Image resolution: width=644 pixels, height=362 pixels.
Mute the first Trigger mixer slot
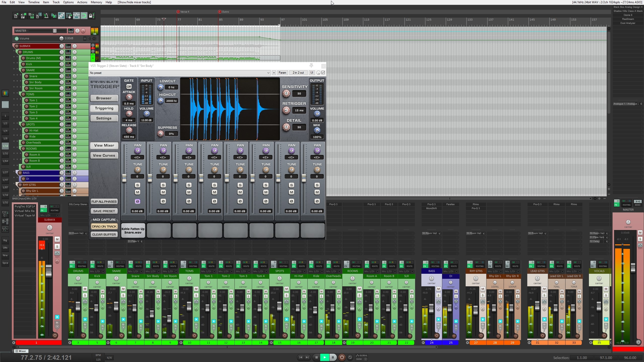pyautogui.click(x=137, y=192)
